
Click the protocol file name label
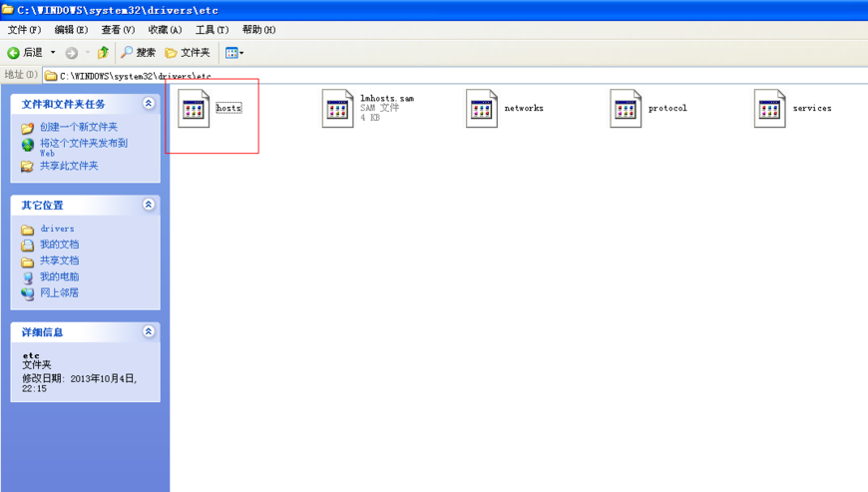click(667, 108)
